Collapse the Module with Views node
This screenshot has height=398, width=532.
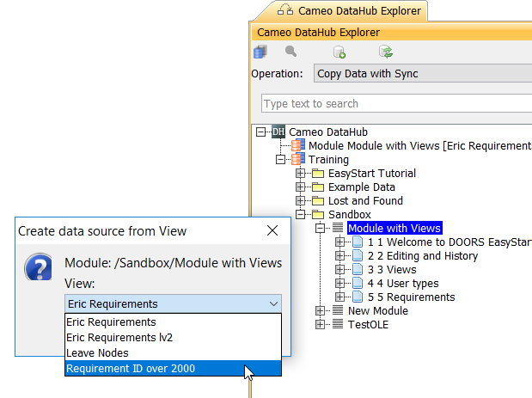tap(320, 228)
